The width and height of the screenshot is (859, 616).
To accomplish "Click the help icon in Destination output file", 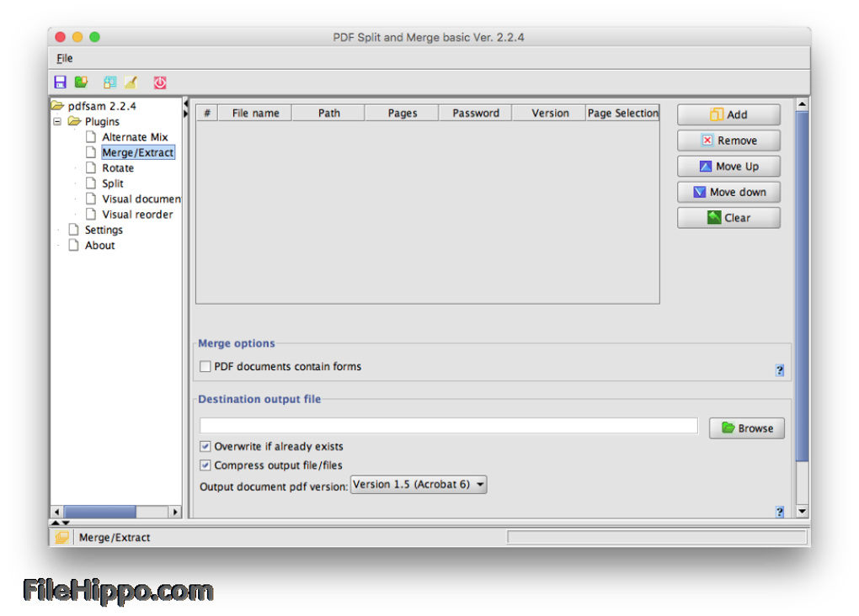I will tap(780, 512).
